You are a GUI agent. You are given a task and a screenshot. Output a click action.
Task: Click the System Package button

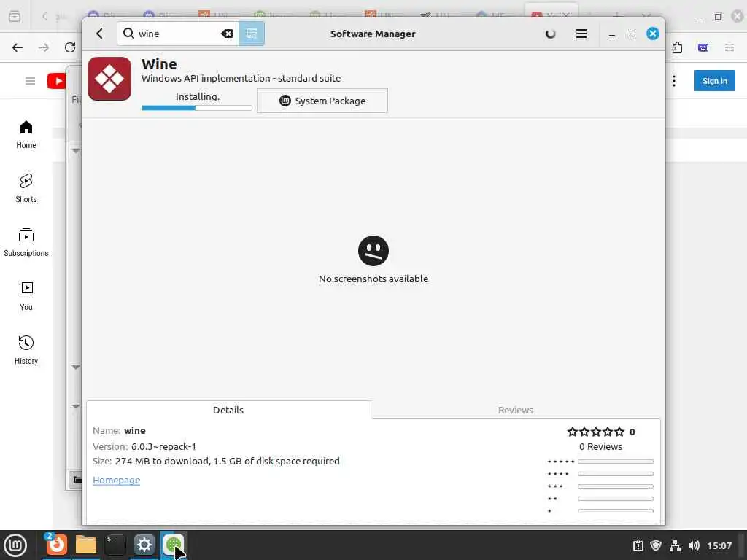click(x=322, y=101)
